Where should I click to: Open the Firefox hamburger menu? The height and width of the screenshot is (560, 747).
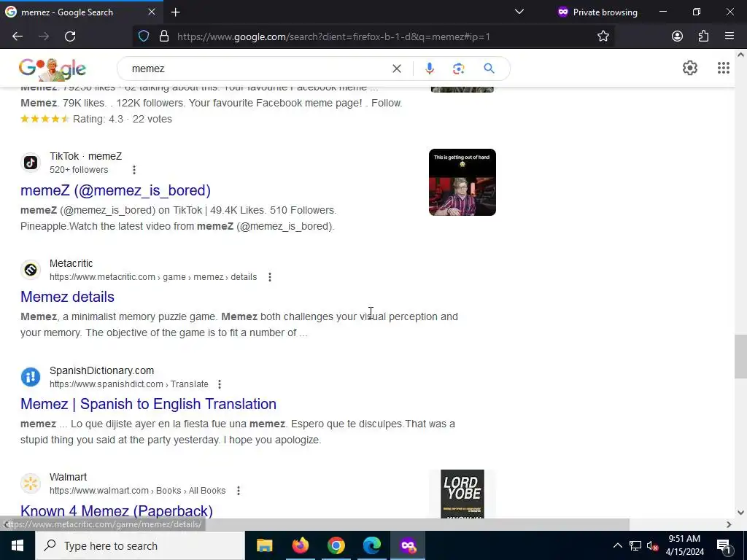coord(729,36)
